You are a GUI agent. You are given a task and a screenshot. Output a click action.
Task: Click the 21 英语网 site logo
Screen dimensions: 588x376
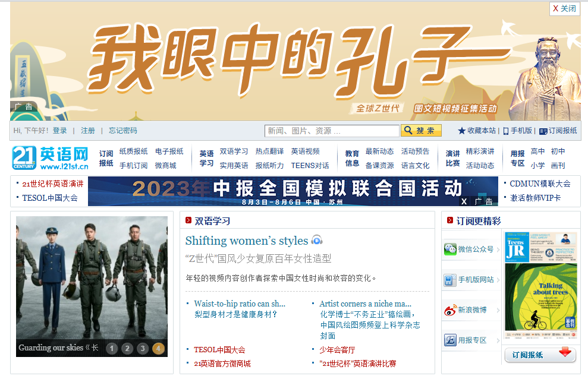51,158
